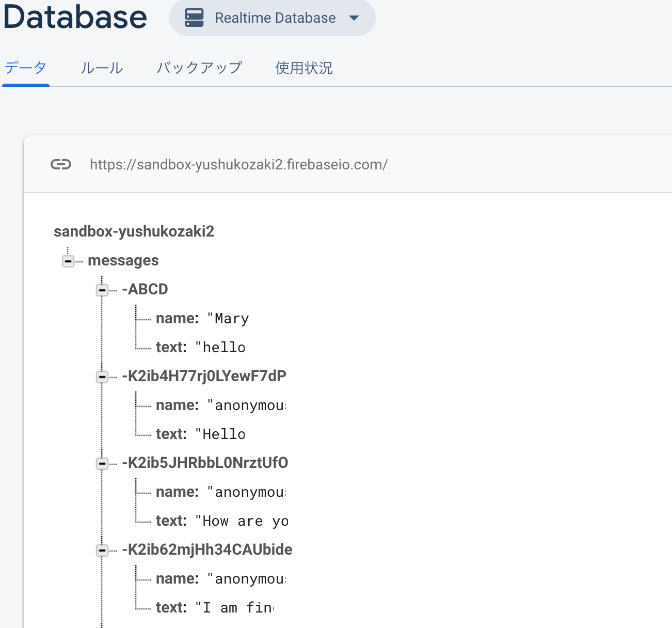The image size is (672, 628).
Task: Select the -K2ib62mjHh34CAUbide key label
Action: pos(207,549)
